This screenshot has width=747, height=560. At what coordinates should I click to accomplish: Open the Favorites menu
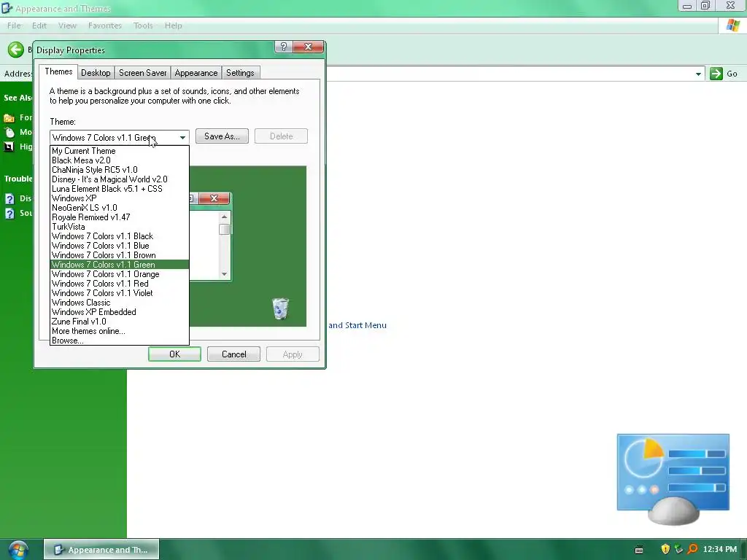[105, 26]
